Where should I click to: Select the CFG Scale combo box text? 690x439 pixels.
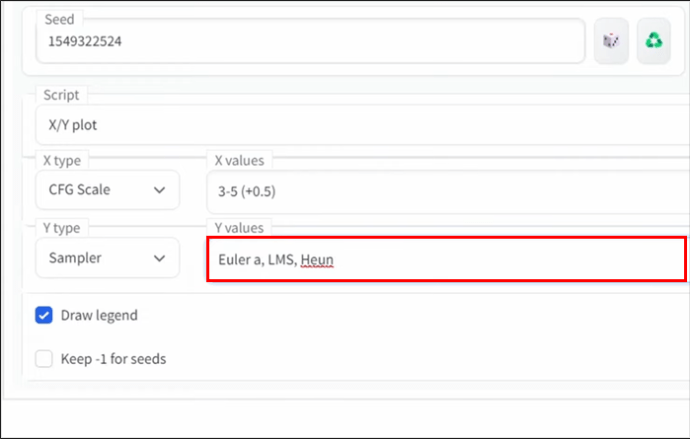click(x=80, y=190)
